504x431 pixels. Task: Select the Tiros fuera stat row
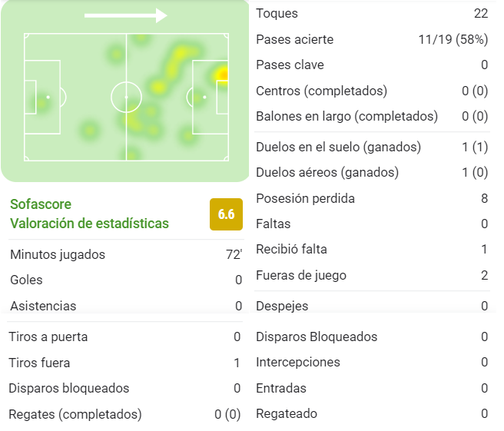pos(124,363)
